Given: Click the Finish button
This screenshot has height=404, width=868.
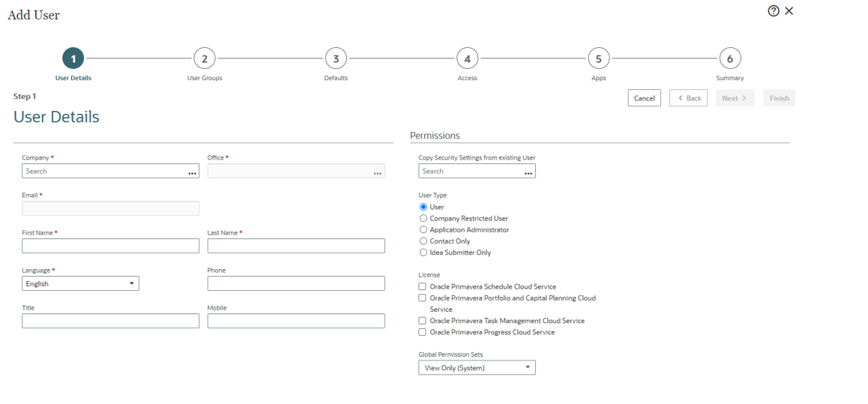Looking at the screenshot, I should tap(780, 98).
